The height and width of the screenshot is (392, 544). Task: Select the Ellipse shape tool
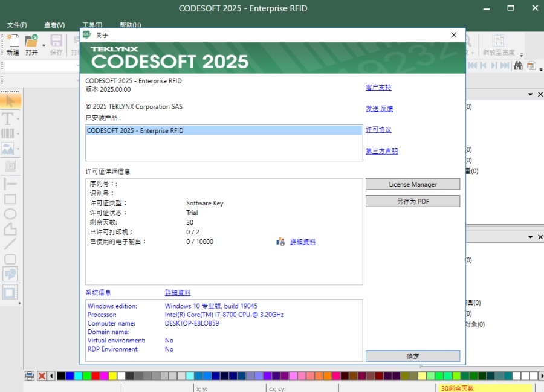[10, 214]
